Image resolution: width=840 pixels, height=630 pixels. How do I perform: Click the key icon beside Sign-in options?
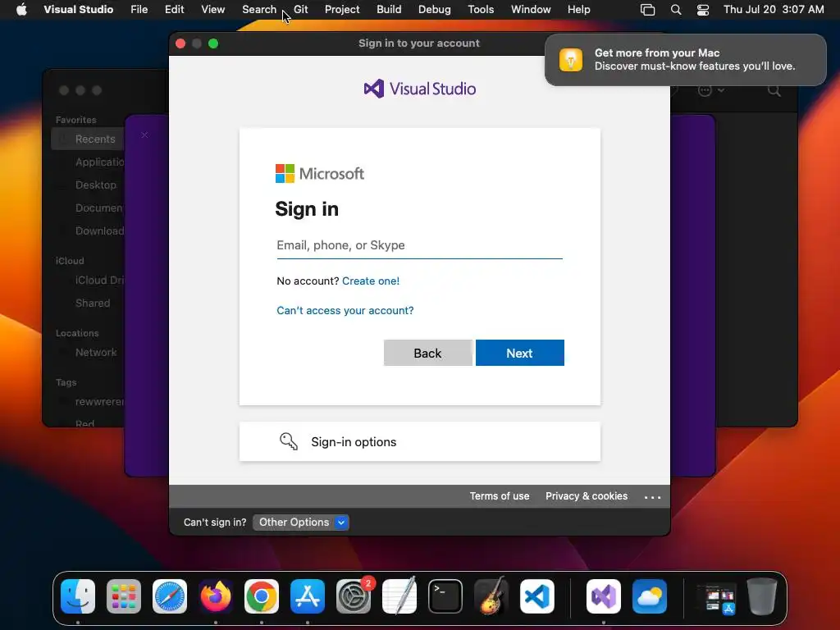[x=288, y=441]
